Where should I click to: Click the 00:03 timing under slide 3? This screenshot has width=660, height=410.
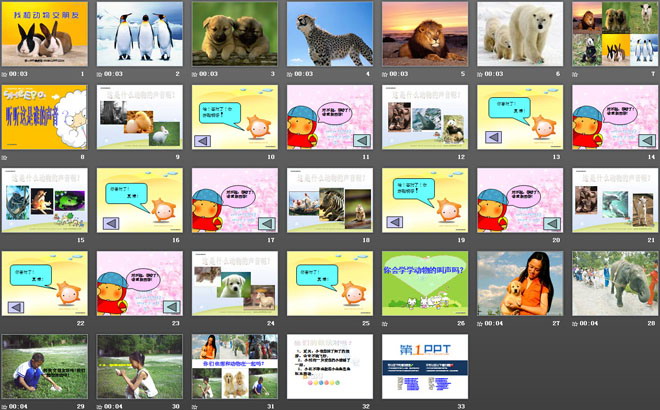click(208, 74)
